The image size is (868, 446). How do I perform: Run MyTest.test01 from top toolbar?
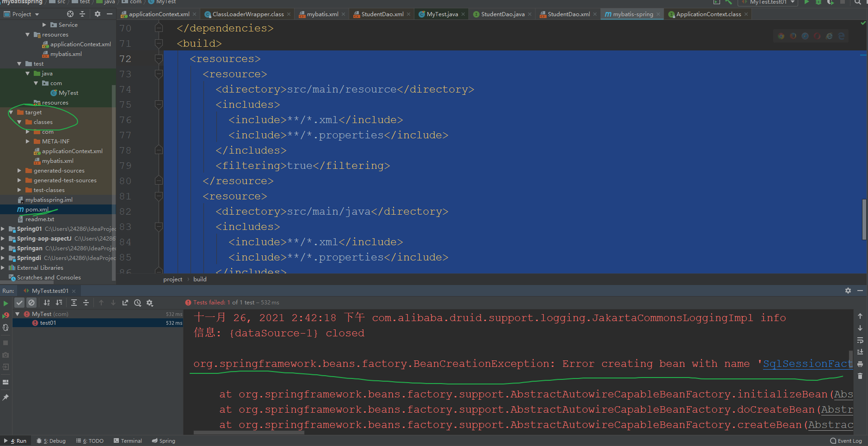click(x=806, y=2)
